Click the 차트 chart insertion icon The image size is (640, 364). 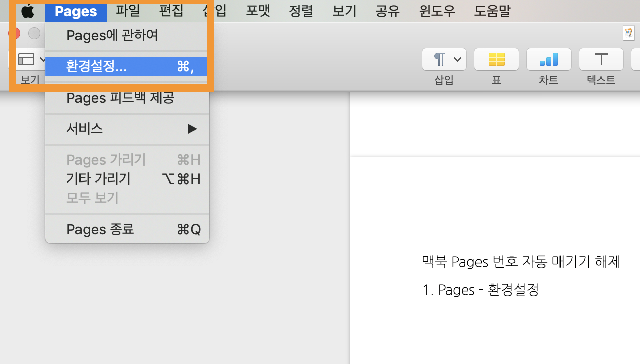548,59
